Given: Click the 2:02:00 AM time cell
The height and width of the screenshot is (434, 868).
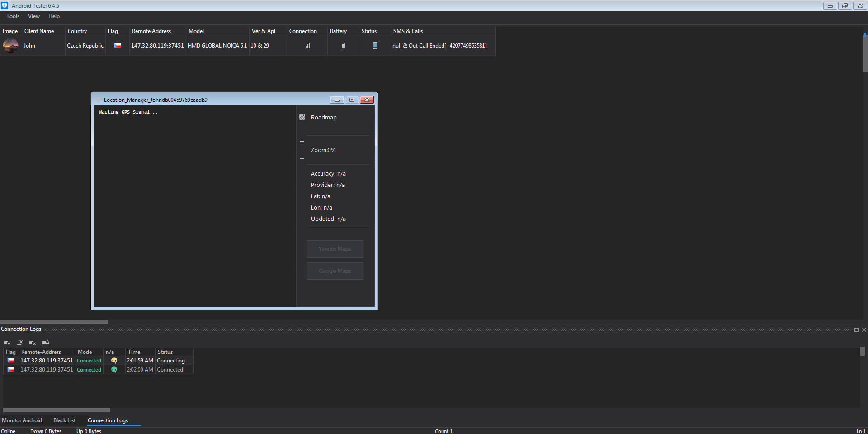Looking at the screenshot, I should coord(140,370).
